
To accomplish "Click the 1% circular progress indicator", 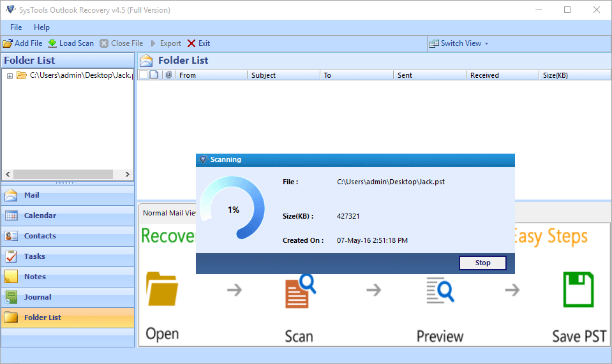I will (233, 208).
